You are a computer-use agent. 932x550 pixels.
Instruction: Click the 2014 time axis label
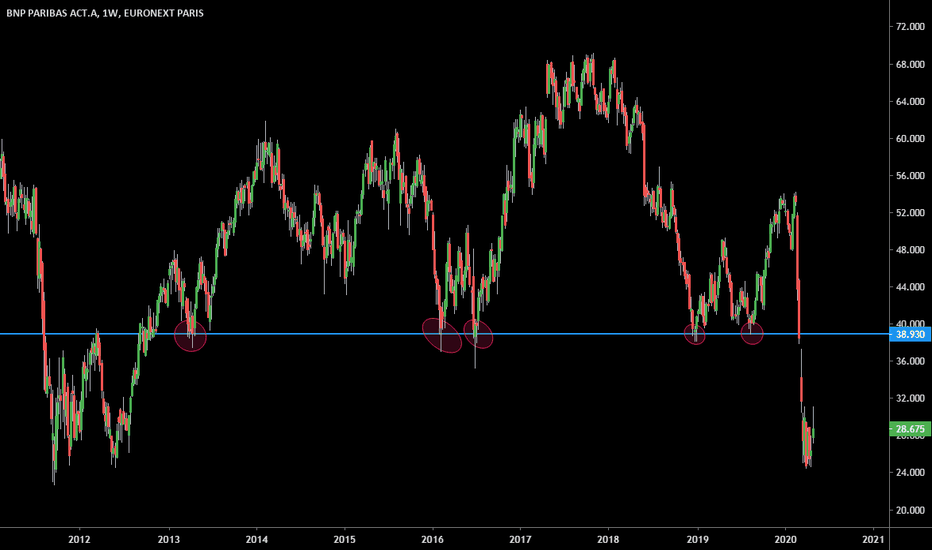pos(257,539)
